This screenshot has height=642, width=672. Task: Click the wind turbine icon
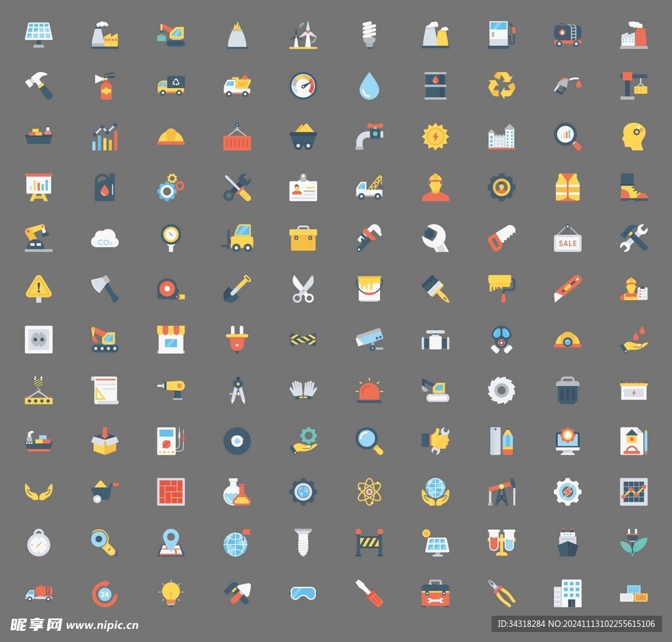click(x=303, y=35)
